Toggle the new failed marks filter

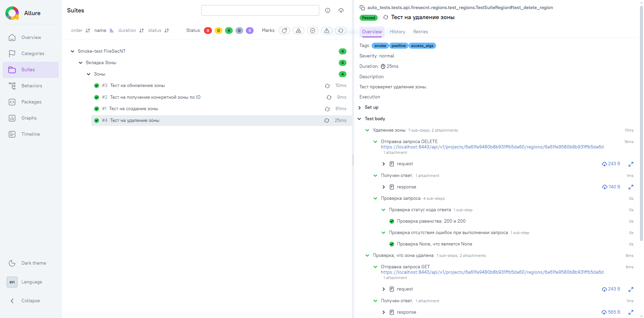click(299, 31)
